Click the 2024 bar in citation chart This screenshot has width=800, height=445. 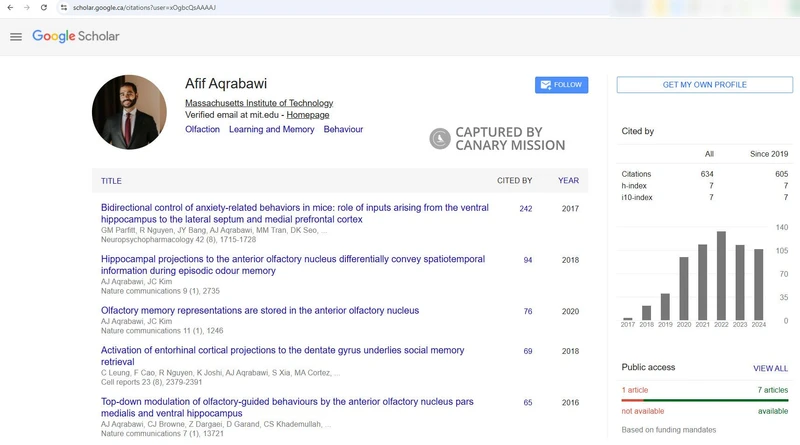tap(759, 285)
